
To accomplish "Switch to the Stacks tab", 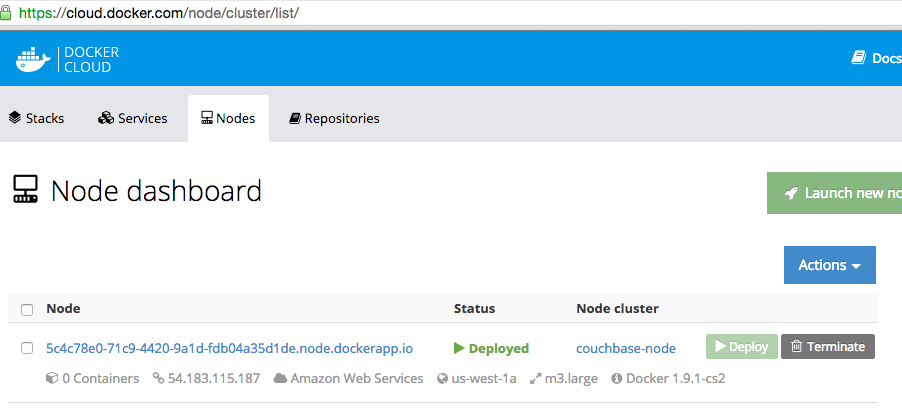I will [x=36, y=118].
